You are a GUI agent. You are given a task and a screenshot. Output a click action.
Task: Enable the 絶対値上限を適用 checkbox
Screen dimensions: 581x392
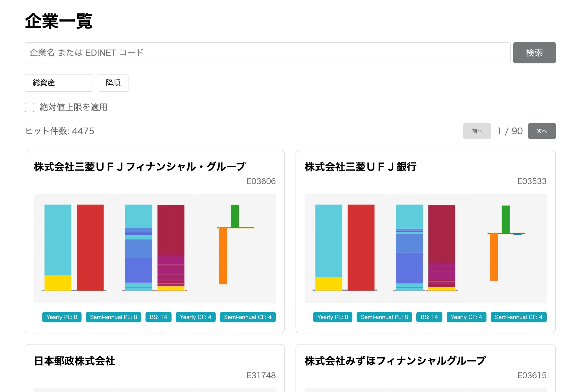(x=29, y=107)
